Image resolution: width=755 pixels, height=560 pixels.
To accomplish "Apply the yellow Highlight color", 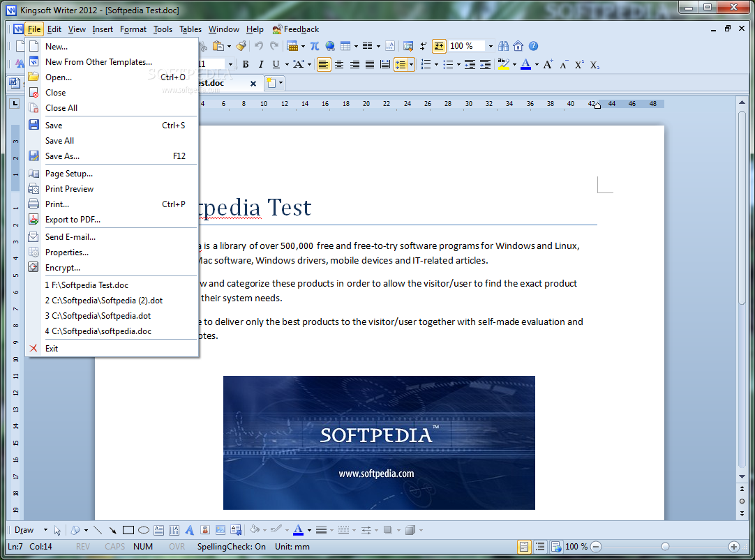I will [504, 64].
